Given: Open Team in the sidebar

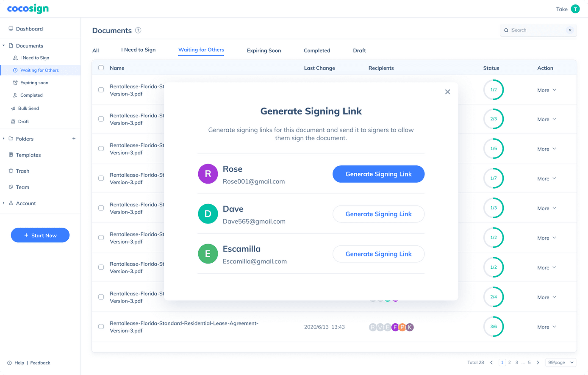Looking at the screenshot, I should [x=22, y=187].
